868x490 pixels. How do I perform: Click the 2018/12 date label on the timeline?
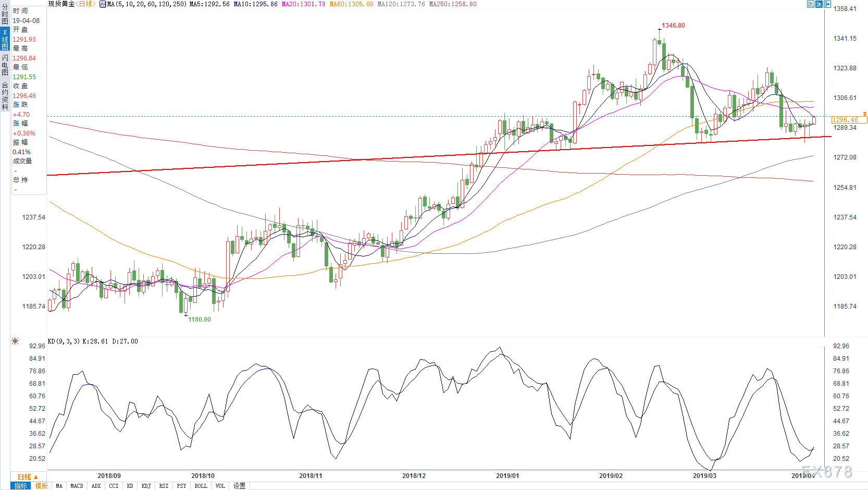[414, 476]
